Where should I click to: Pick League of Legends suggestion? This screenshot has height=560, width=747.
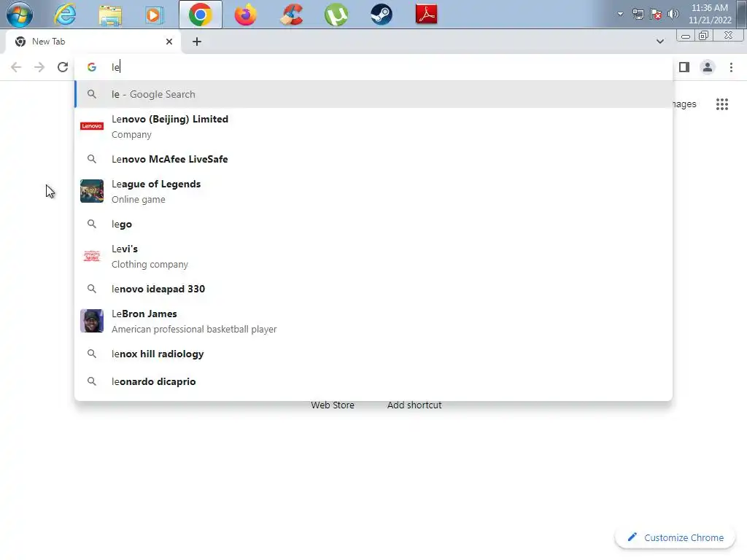(373, 192)
